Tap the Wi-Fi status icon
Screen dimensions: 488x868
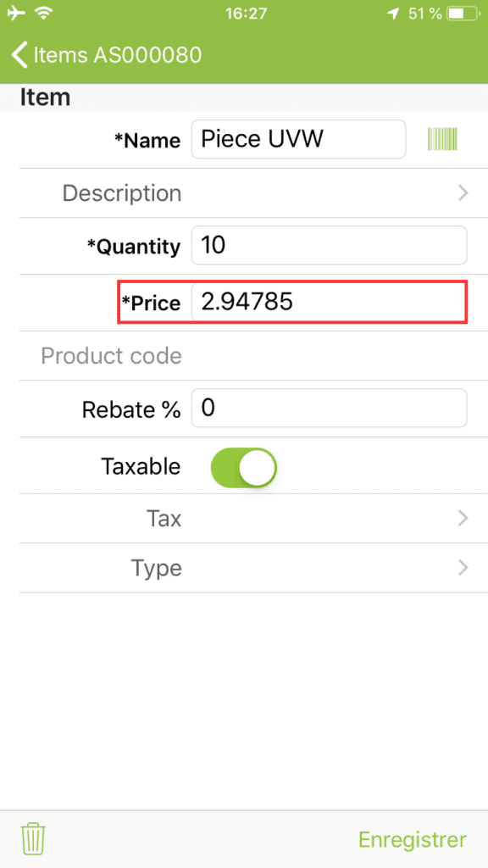pyautogui.click(x=42, y=14)
